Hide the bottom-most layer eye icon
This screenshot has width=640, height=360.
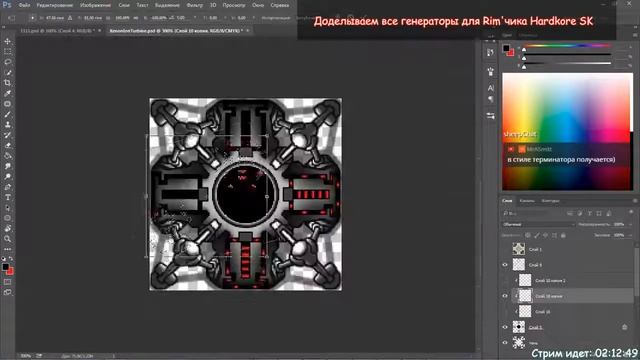pyautogui.click(x=505, y=343)
